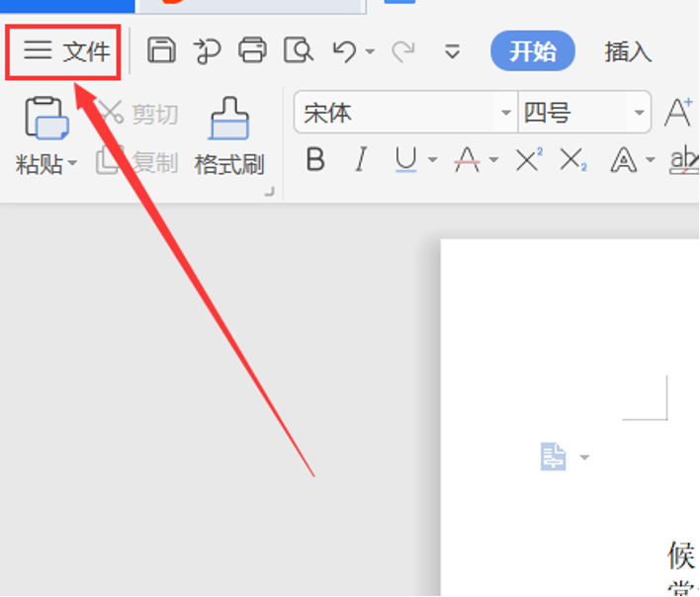Toggle Underline formatting

[405, 159]
